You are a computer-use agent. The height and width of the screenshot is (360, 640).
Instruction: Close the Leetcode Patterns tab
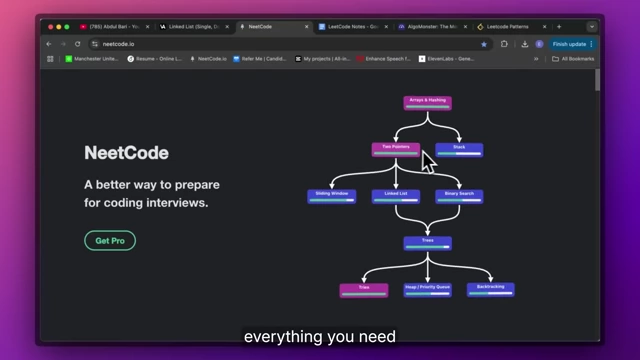[x=544, y=27]
